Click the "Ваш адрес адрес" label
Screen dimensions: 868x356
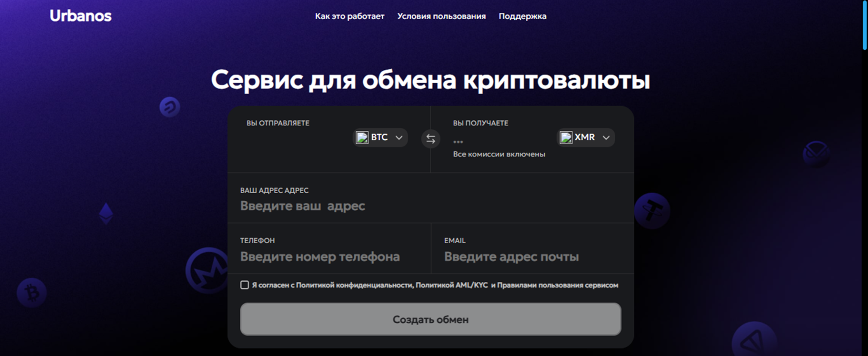274,190
